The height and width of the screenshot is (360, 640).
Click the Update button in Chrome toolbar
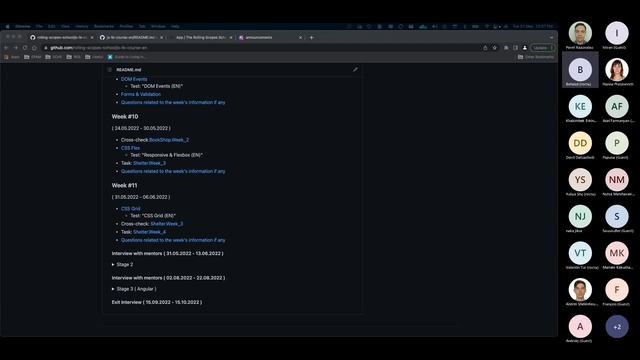pyautogui.click(x=542, y=48)
